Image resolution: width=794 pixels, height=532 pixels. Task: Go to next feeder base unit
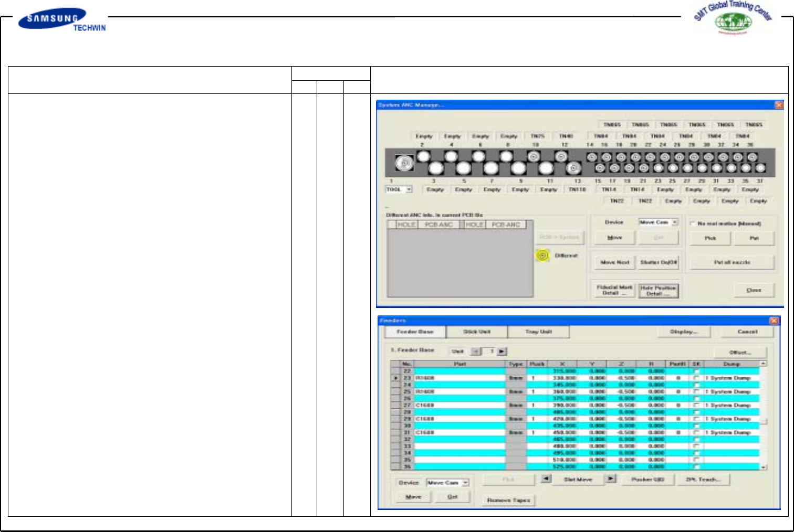click(x=502, y=352)
